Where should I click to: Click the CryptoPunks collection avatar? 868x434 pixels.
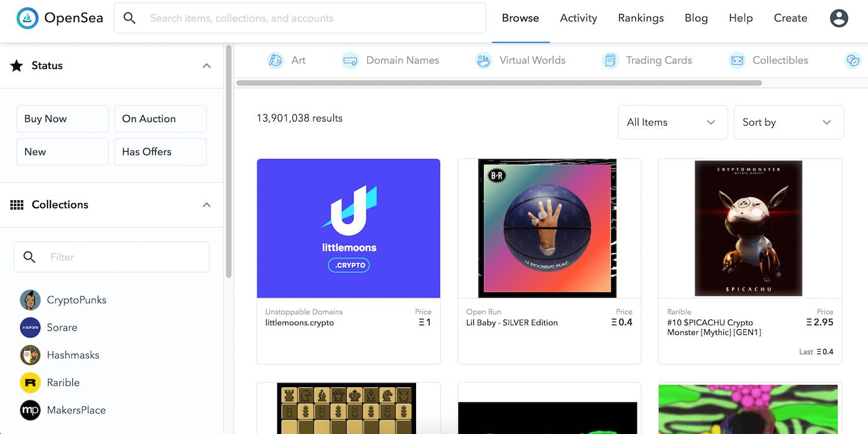(30, 300)
